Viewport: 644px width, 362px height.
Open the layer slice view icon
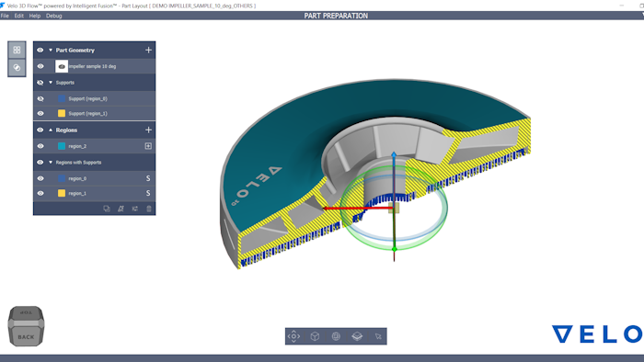[357, 336]
